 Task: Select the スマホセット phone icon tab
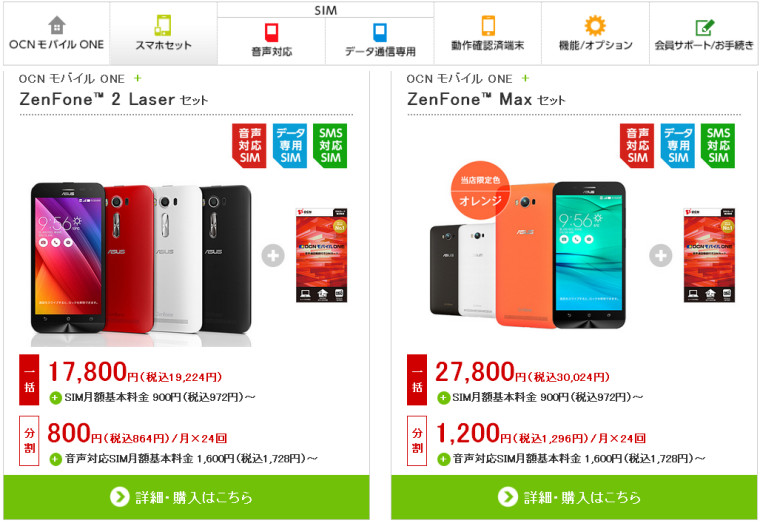(163, 25)
